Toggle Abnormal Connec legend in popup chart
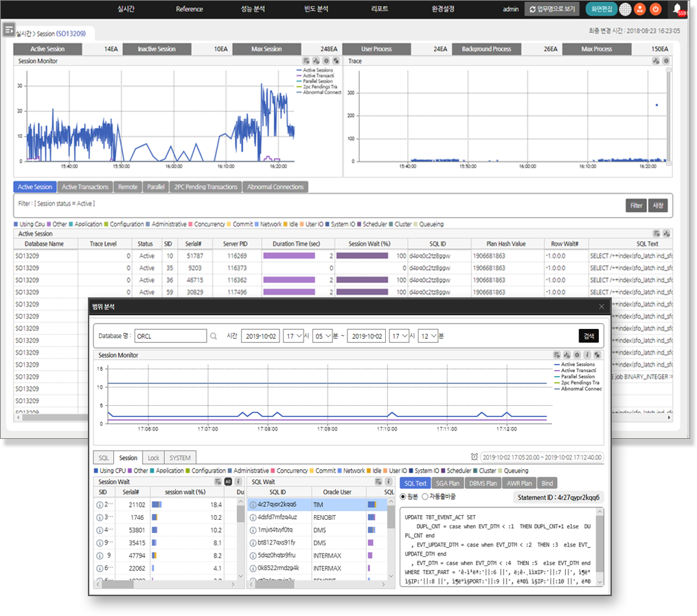This screenshot has height=616, width=697. (x=578, y=389)
